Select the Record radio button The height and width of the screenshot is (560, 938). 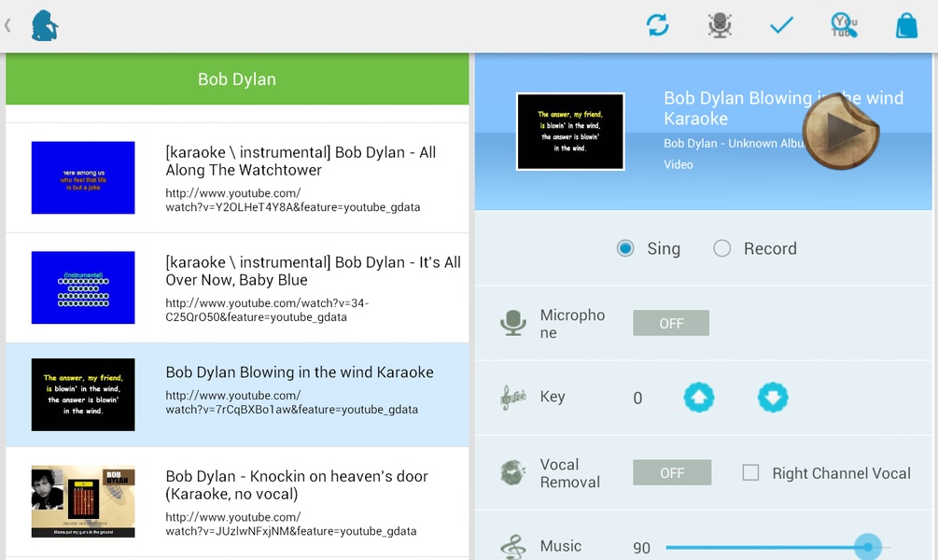coord(722,248)
